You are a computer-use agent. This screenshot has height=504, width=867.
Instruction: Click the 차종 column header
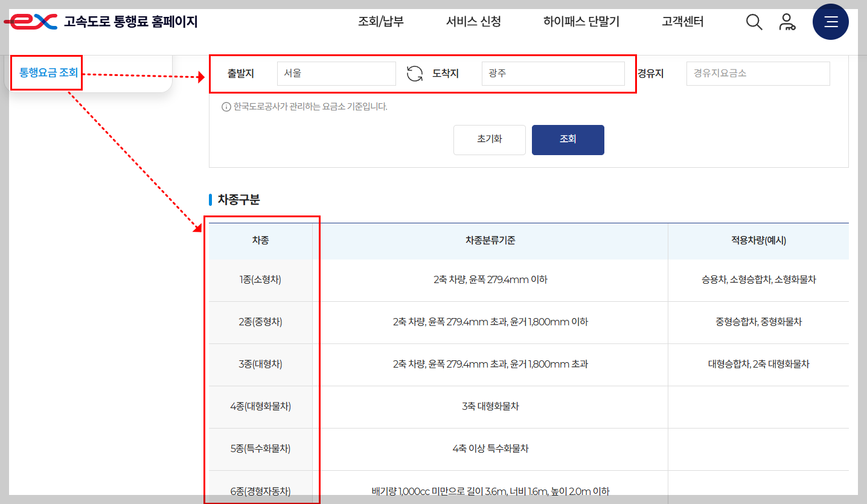point(261,241)
